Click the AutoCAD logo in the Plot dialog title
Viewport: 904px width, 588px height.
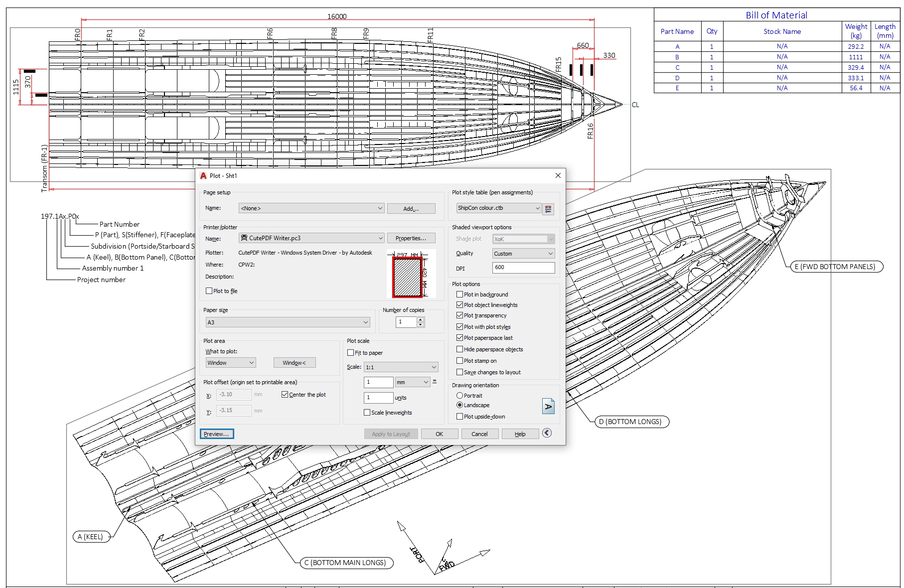pos(203,175)
